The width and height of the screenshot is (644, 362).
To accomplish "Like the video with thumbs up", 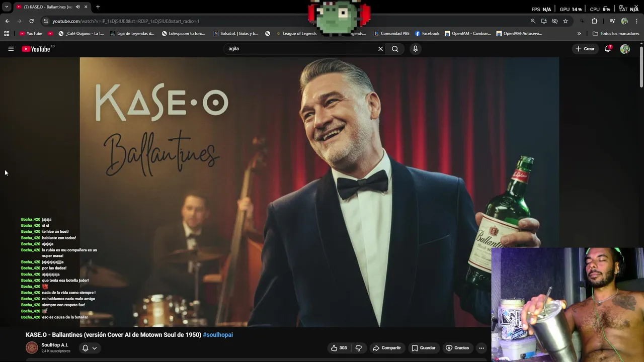I will pos(334,348).
